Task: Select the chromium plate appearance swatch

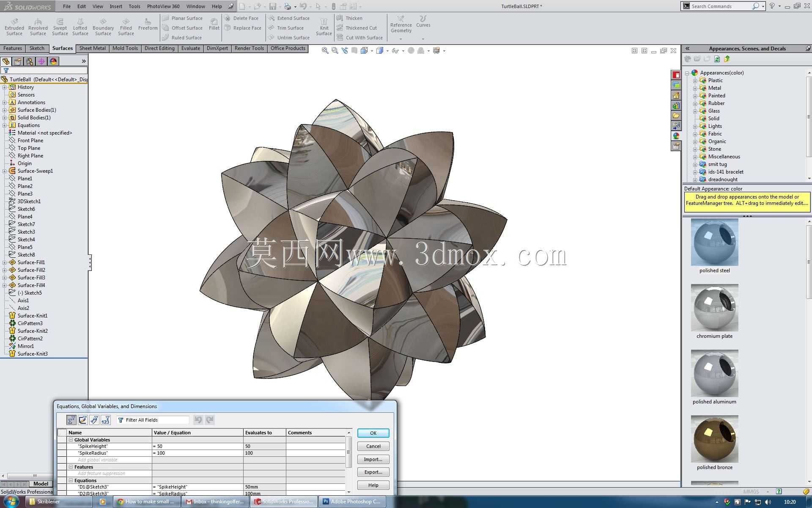Action: coord(715,308)
